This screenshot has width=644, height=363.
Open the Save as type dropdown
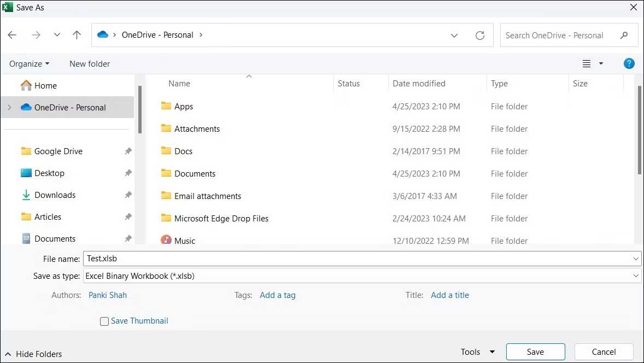point(635,276)
